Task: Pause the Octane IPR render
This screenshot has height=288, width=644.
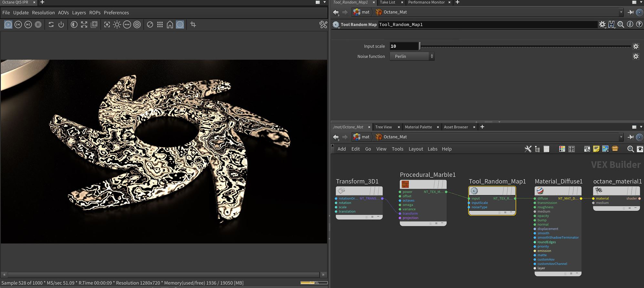Action: pyautogui.click(x=38, y=25)
